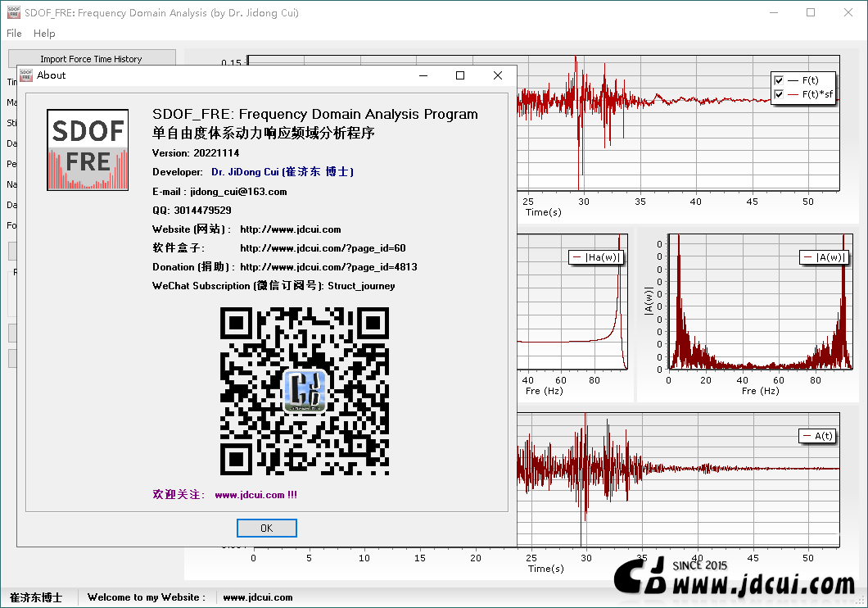Click the SDOF FRE logo in About dialog

point(88,150)
